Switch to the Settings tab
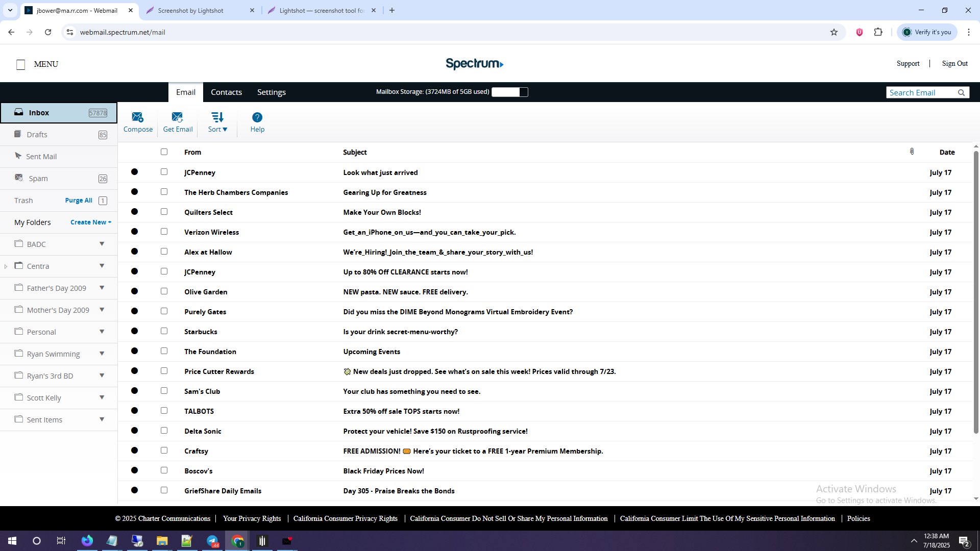This screenshot has width=980, height=551. pos(271,92)
